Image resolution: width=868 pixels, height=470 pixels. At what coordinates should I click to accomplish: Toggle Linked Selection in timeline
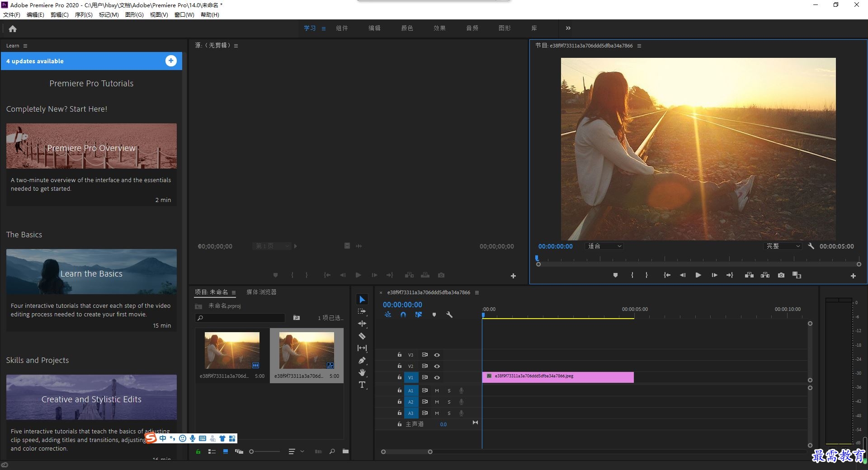419,315
